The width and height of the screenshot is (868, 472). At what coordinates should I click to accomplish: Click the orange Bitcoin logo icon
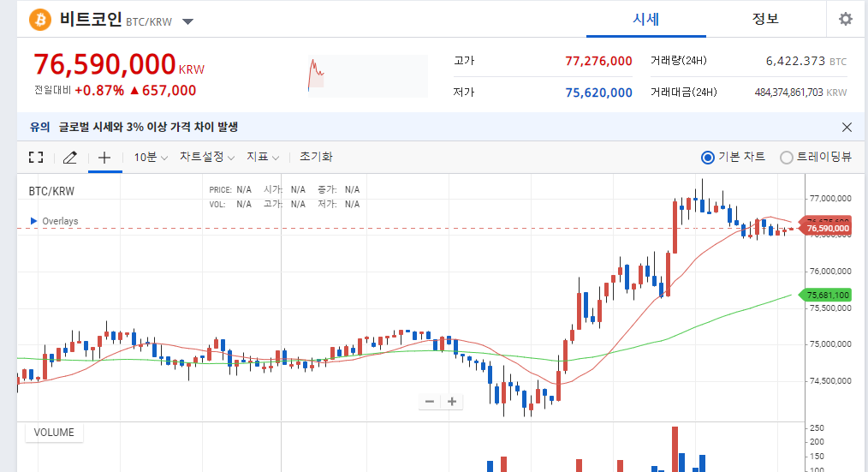tap(40, 20)
